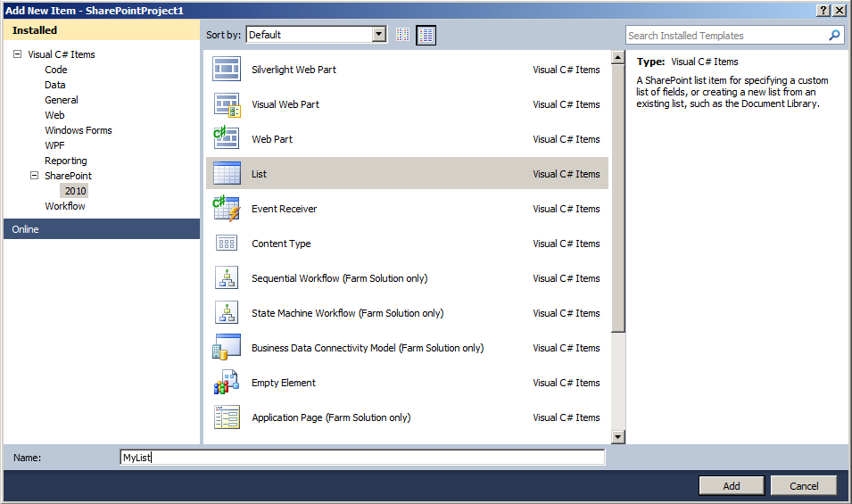Select the 'Visual Web Part' text
This screenshot has height=504, width=852.
285,104
